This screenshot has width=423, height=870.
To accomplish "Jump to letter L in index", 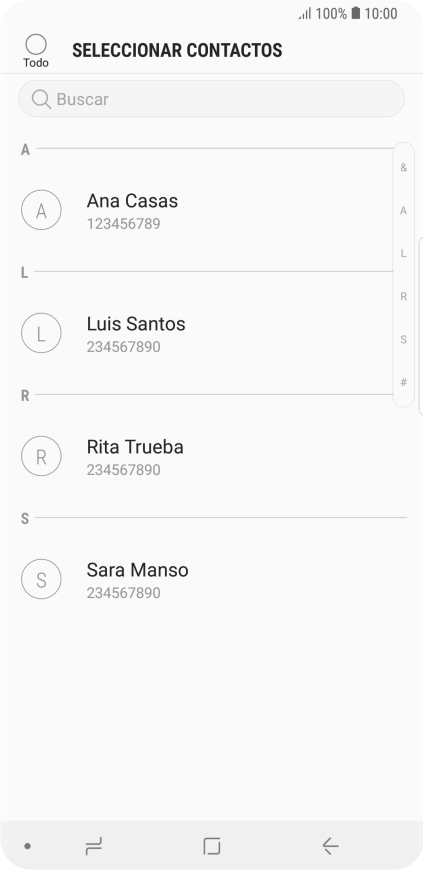I will click(x=404, y=254).
